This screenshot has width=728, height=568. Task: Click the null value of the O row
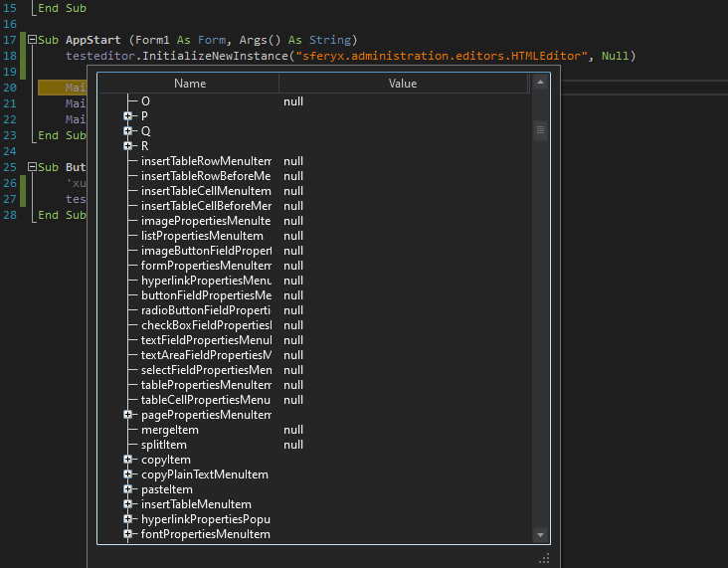293,101
